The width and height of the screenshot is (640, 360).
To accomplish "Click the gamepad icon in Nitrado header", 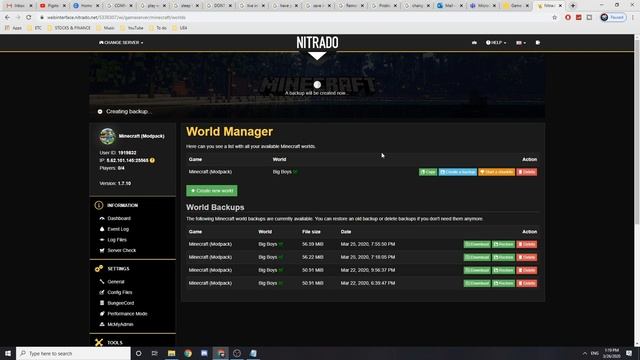I will point(474,42).
